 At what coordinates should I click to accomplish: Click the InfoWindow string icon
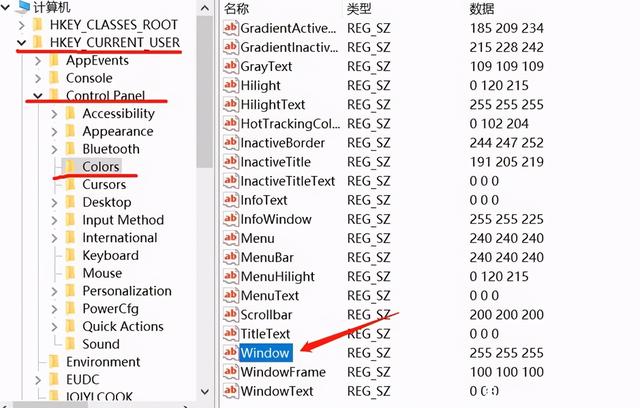point(230,219)
